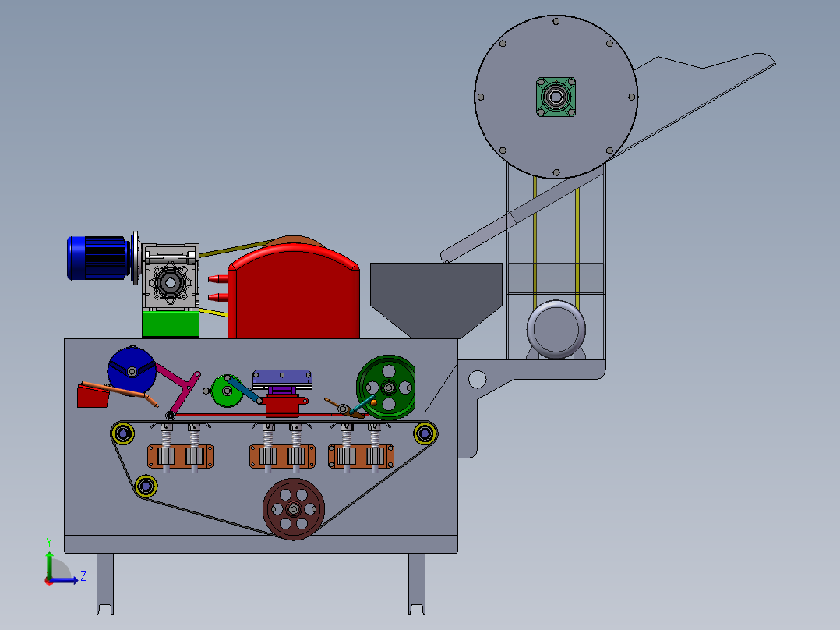Click the long red horizontal push rod

point(257,415)
